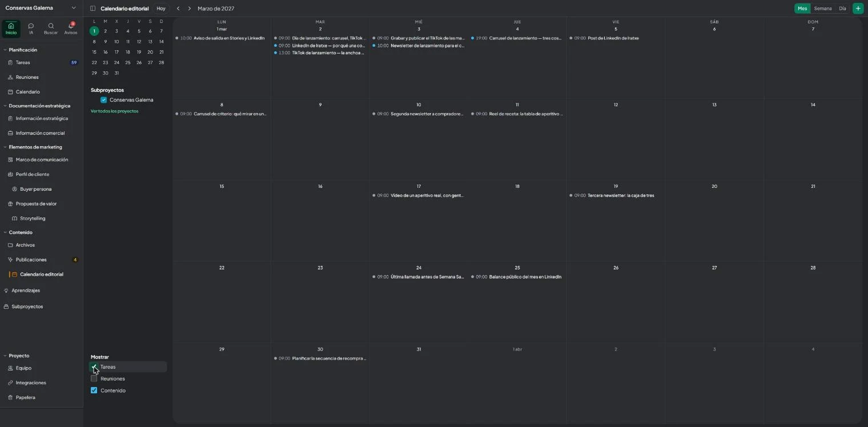
Task: Open the Integraciones page
Action: [x=41, y=383]
